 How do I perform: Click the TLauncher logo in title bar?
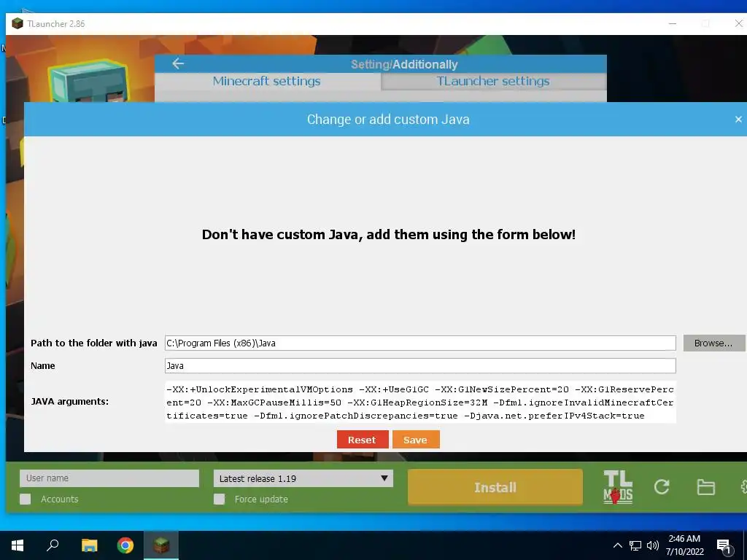[18, 23]
